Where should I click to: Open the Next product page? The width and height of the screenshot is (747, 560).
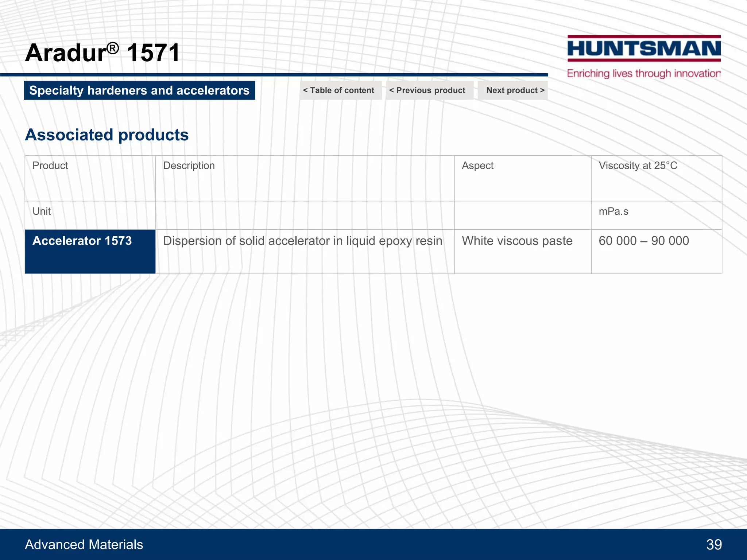coord(514,90)
